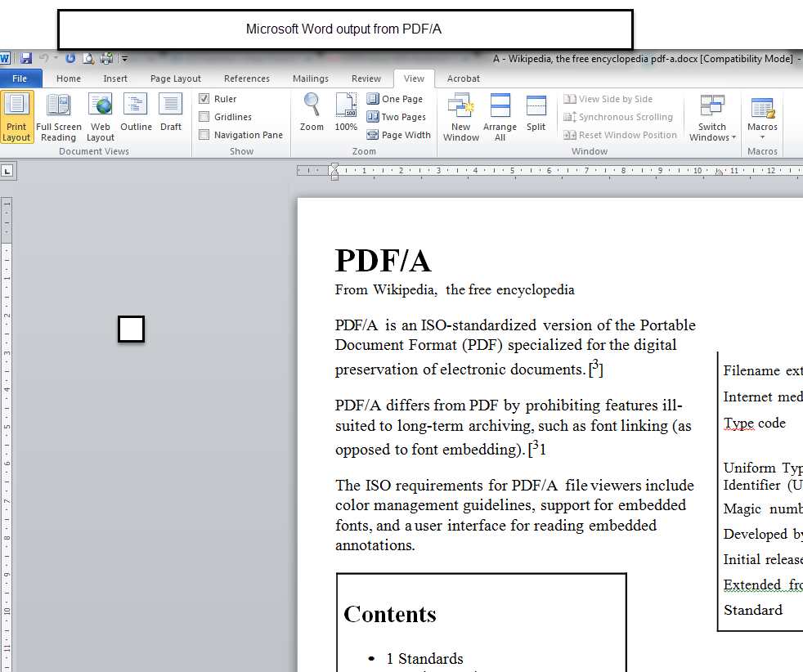Save the document from Quick Access toolbar
The height and width of the screenshot is (672, 803).
tap(26, 58)
